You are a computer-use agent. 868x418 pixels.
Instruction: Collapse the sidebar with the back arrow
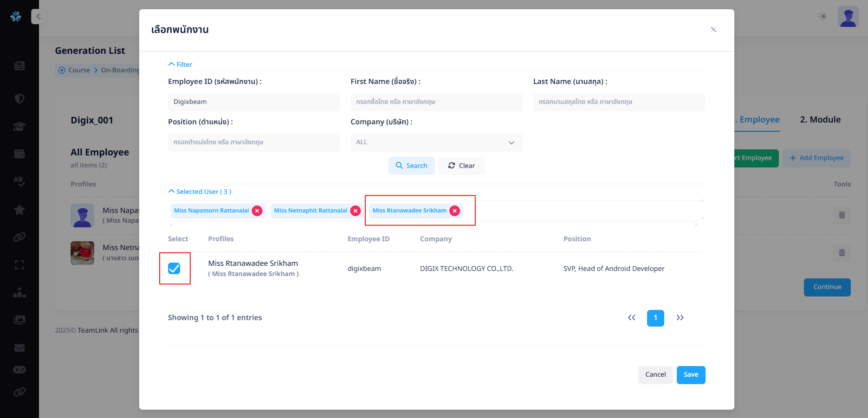(39, 17)
